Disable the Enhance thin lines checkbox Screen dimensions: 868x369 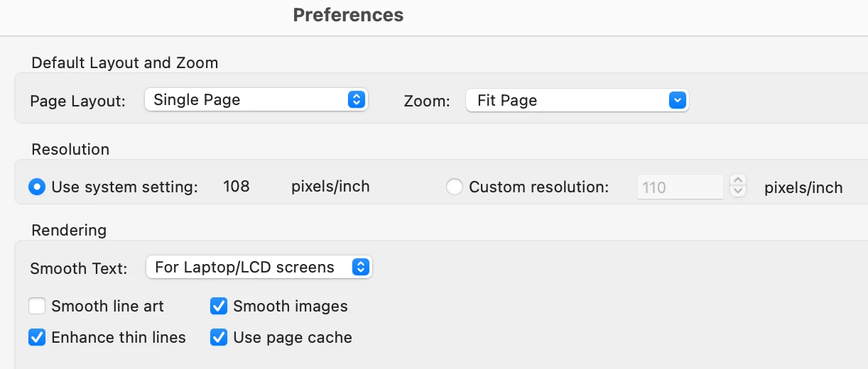point(37,338)
